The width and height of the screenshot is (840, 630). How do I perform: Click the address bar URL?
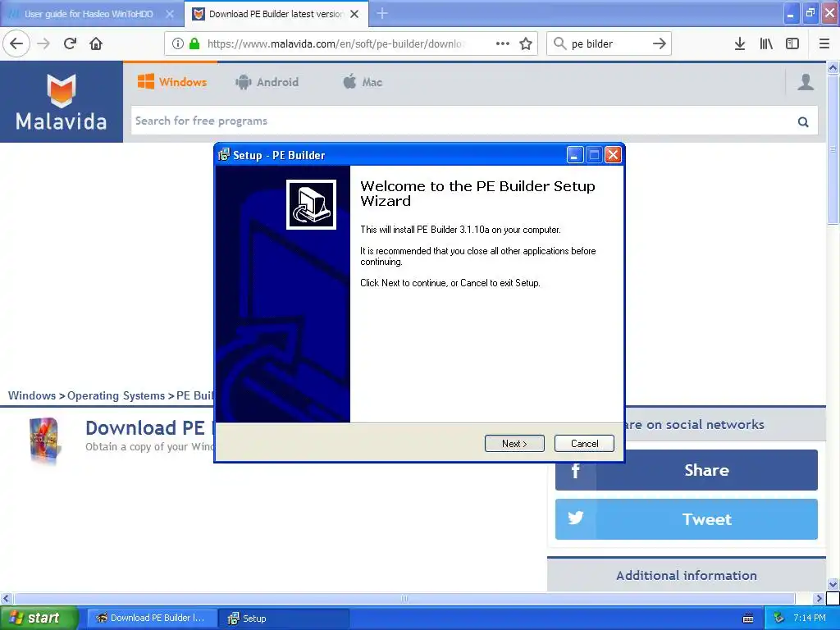coord(336,44)
